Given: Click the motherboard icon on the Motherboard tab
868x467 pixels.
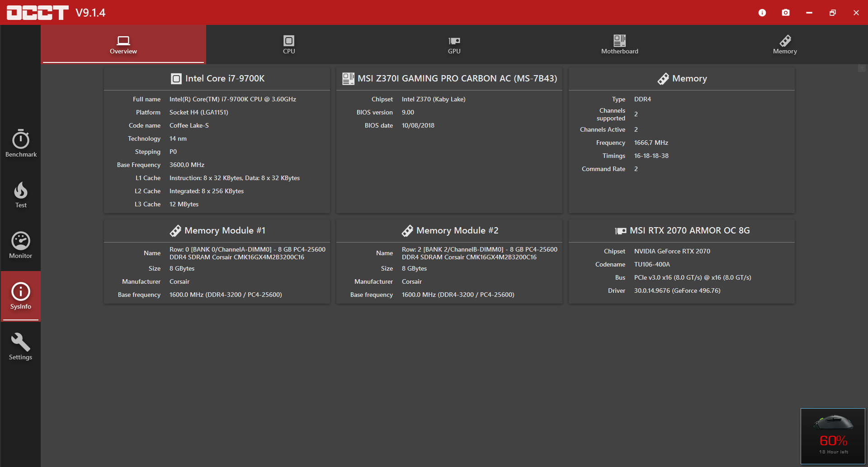Looking at the screenshot, I should click(x=619, y=40).
